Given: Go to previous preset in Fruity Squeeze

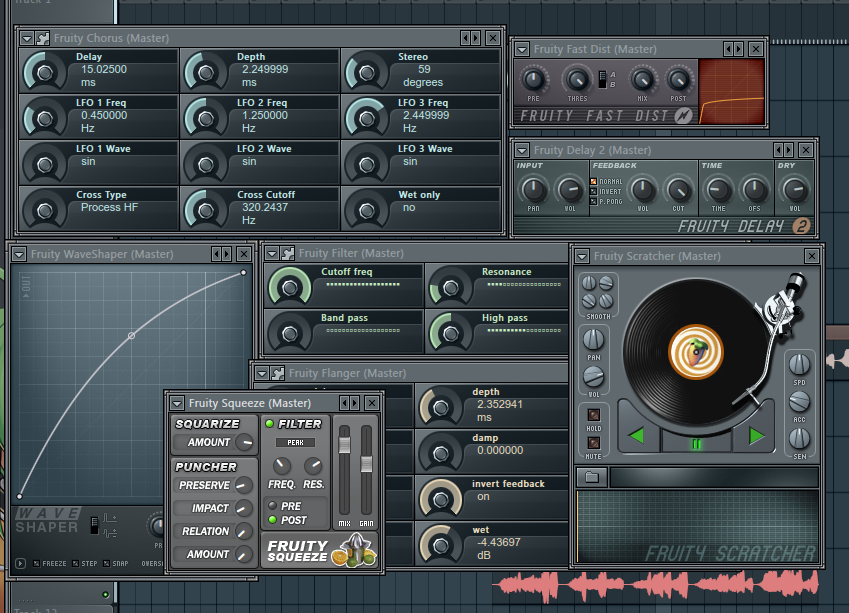Looking at the screenshot, I should 344,403.
